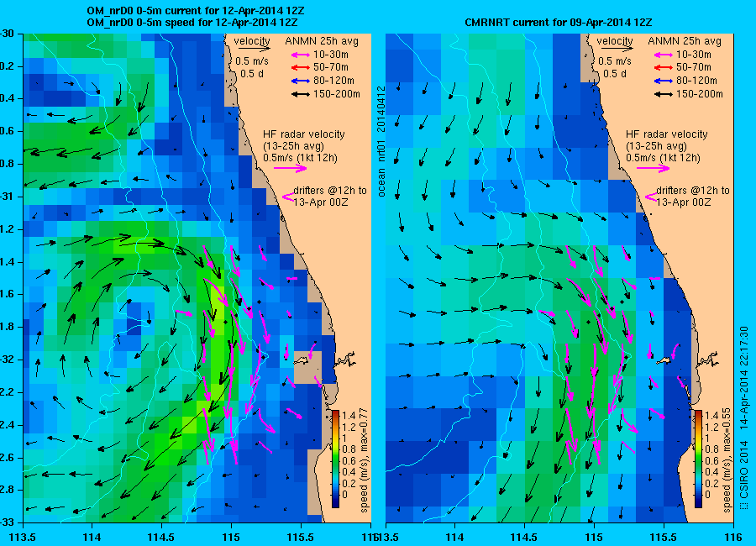This screenshot has height=546, width=756.
Task: Click '0.5m/s (1kt 12h)' in the right panel
Action: pos(664,158)
